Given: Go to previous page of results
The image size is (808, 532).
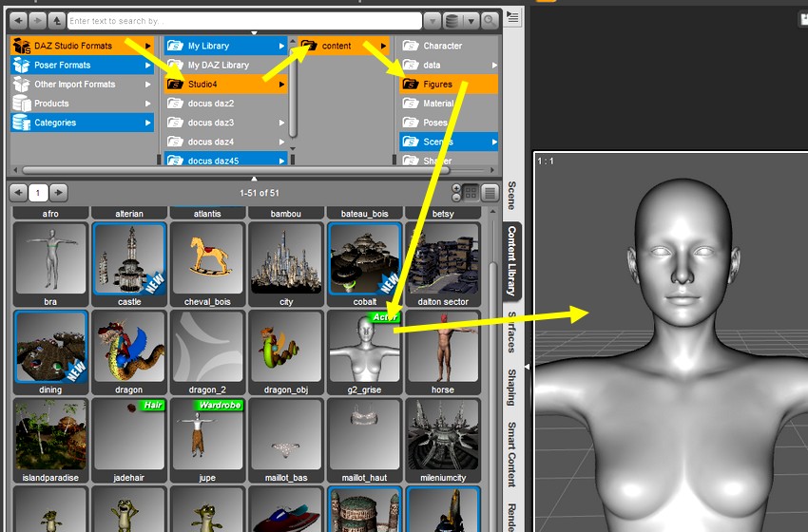Looking at the screenshot, I should point(19,193).
